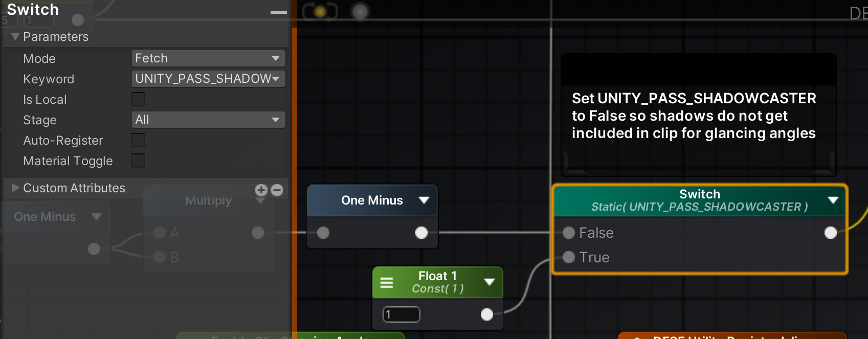This screenshot has width=868, height=339.
Task: Check the Material Toggle checkbox
Action: pyautogui.click(x=138, y=161)
